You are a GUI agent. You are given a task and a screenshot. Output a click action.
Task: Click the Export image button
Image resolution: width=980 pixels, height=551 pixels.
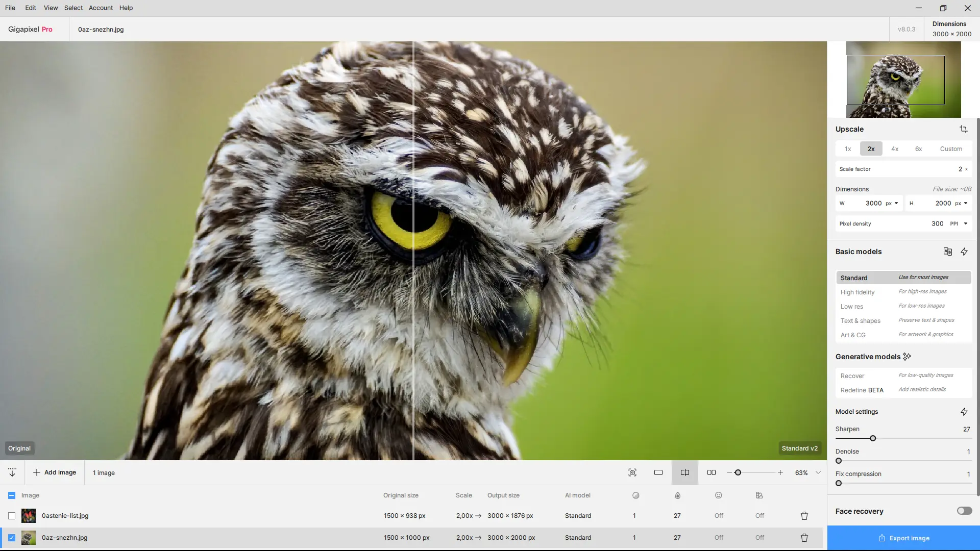(903, 538)
